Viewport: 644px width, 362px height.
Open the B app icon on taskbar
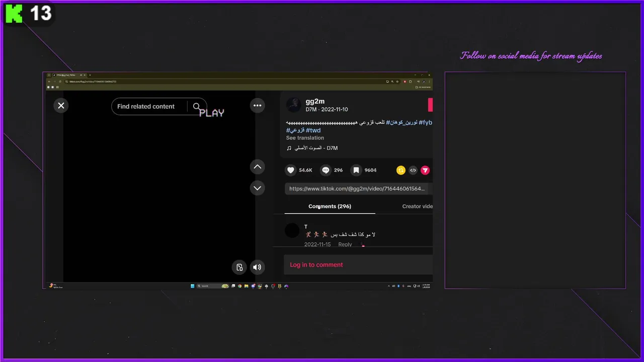[280, 286]
